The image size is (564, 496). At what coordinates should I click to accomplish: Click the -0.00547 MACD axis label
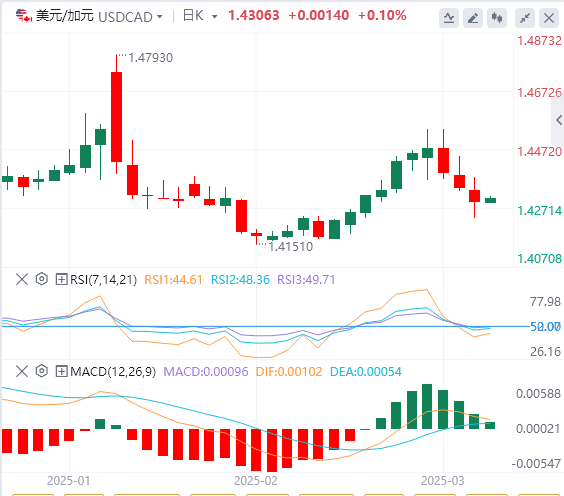(x=536, y=464)
